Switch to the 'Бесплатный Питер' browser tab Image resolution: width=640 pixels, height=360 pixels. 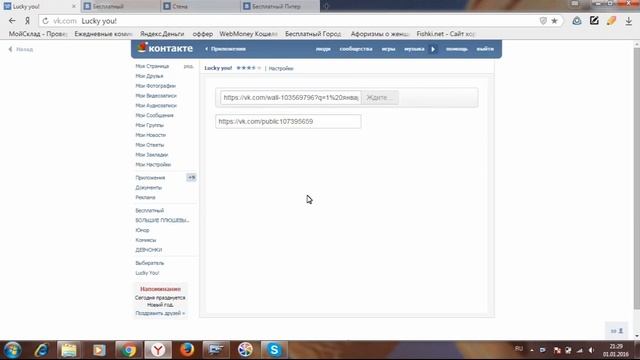pyautogui.click(x=280, y=6)
